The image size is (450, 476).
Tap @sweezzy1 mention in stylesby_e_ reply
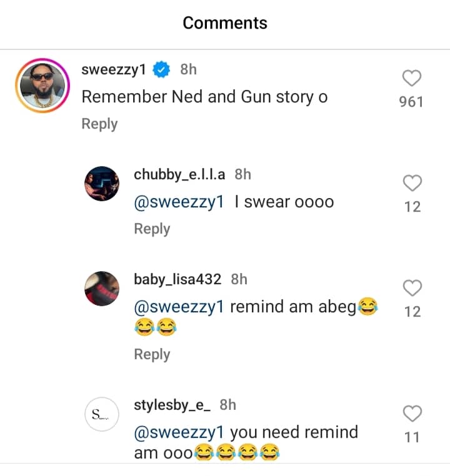179,432
